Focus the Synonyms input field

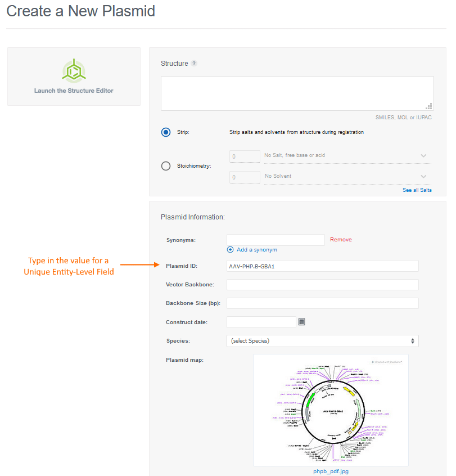276,240
